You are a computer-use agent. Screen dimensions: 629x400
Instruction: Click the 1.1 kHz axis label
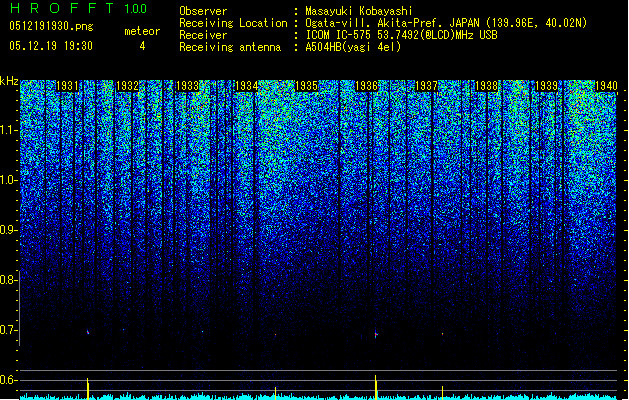(x=8, y=130)
